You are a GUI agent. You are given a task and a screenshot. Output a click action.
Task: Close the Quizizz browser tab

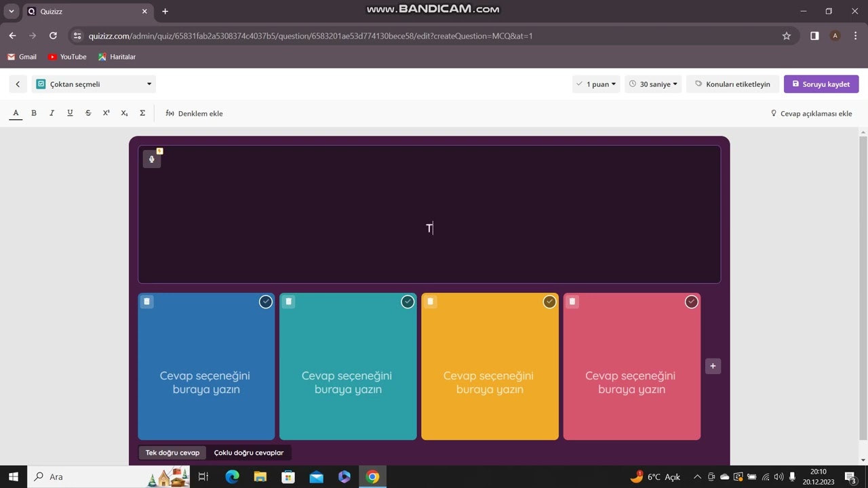pos(144,12)
